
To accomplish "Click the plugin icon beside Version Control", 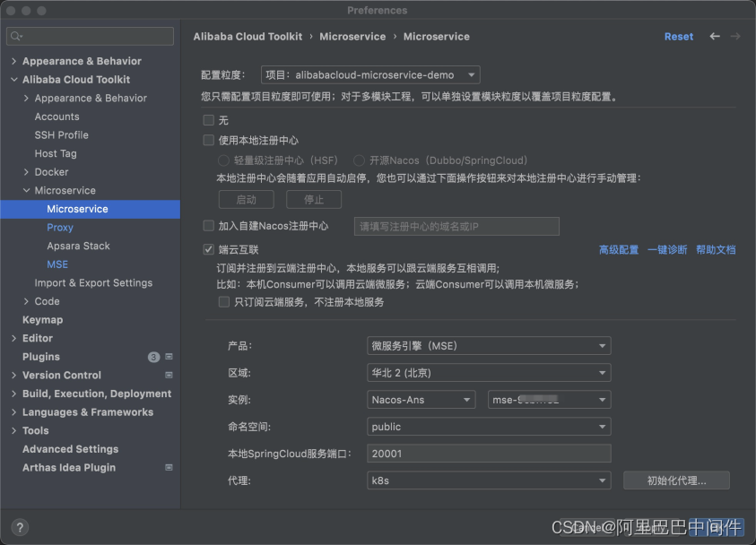I will click(169, 375).
